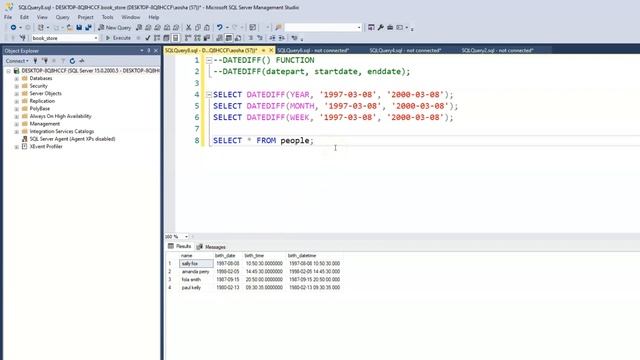Viewport: 640px width, 360px height.
Task: Open the Project menu
Action: [85, 17]
